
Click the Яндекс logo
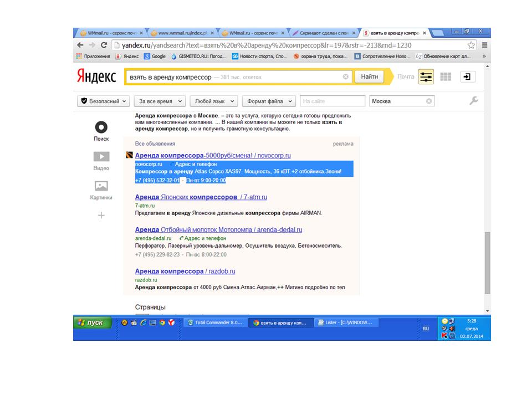coord(96,76)
